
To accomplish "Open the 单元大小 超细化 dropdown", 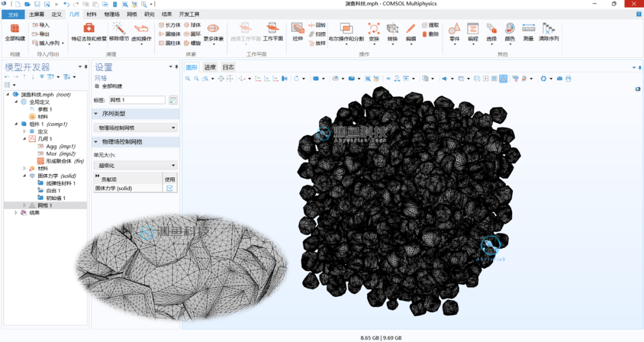I will coord(135,165).
